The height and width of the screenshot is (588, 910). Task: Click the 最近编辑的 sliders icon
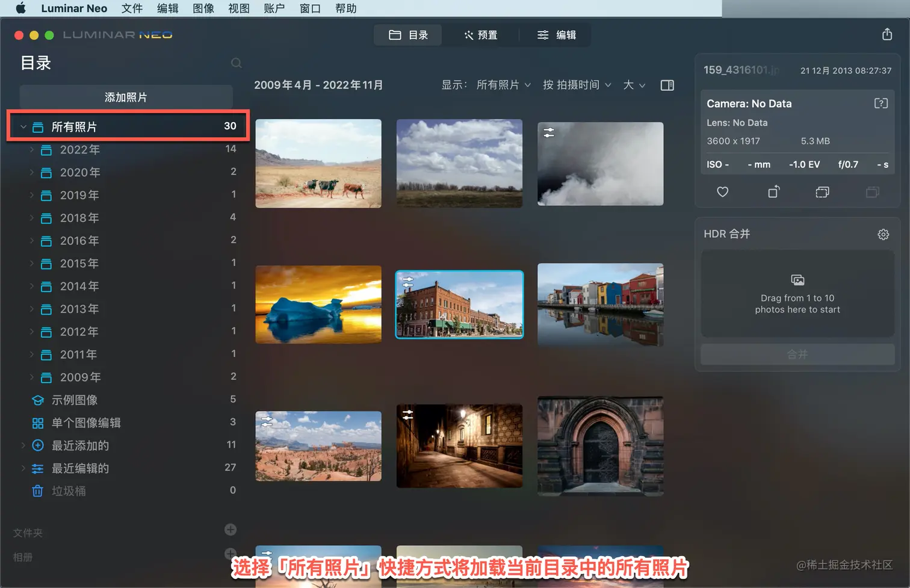click(x=38, y=468)
